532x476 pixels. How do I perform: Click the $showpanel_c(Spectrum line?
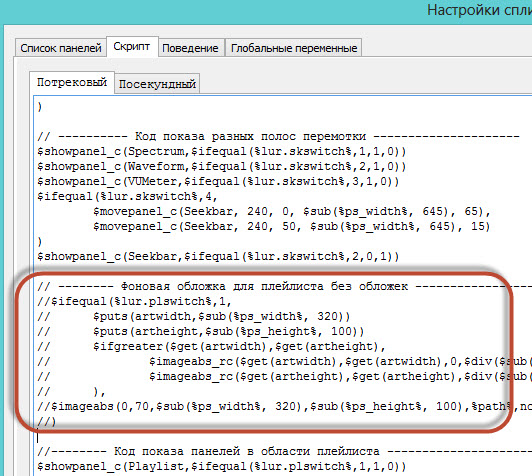(221, 151)
